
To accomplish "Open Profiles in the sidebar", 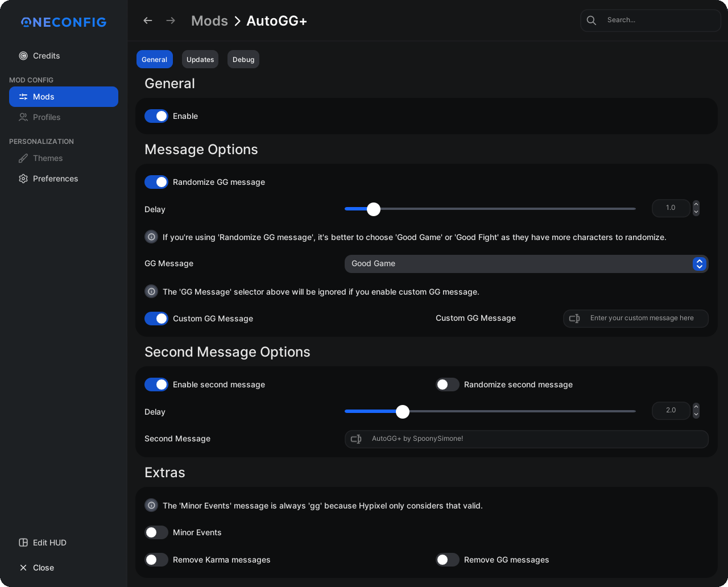I will tap(64, 117).
